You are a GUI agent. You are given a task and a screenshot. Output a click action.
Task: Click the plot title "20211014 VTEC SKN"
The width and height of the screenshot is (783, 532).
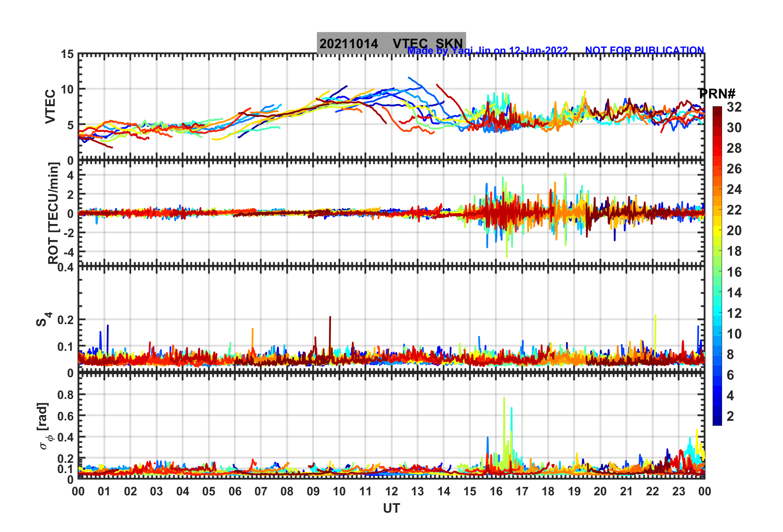click(x=391, y=43)
